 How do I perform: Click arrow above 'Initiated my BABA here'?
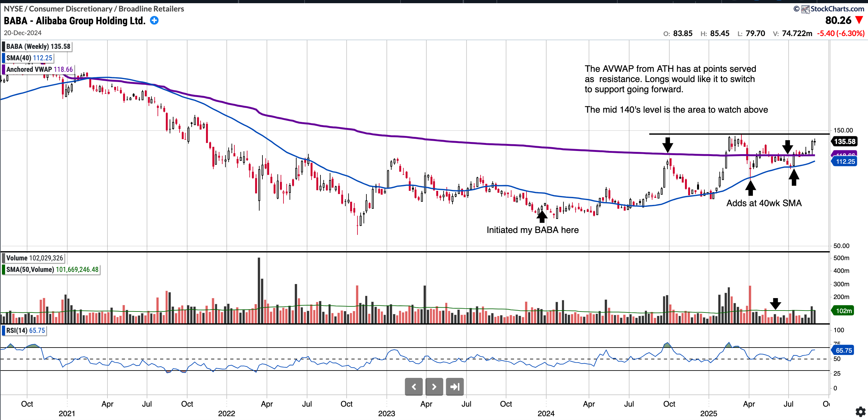coord(542,215)
